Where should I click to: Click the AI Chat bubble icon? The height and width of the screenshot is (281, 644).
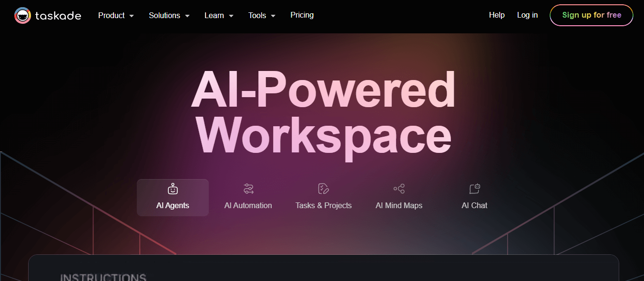tap(474, 189)
